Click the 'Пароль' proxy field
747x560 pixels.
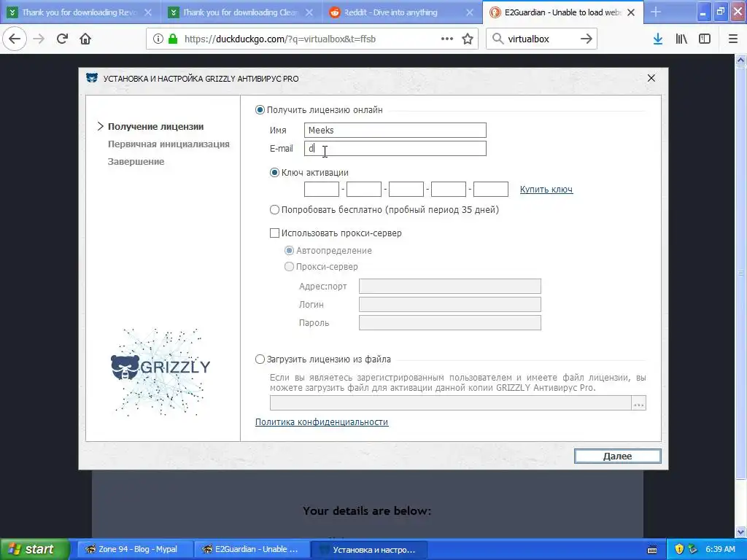coord(449,322)
